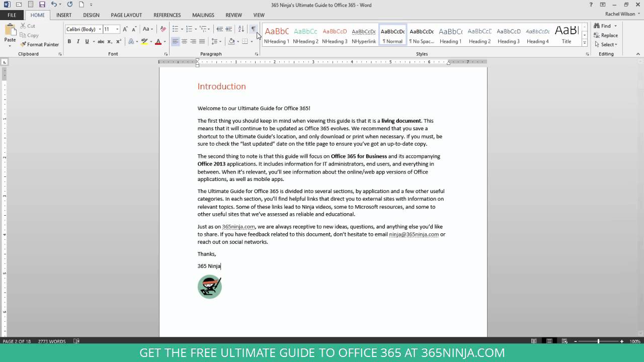The width and height of the screenshot is (644, 362).
Task: Sort text with the A-Z icon
Action: [x=241, y=29]
